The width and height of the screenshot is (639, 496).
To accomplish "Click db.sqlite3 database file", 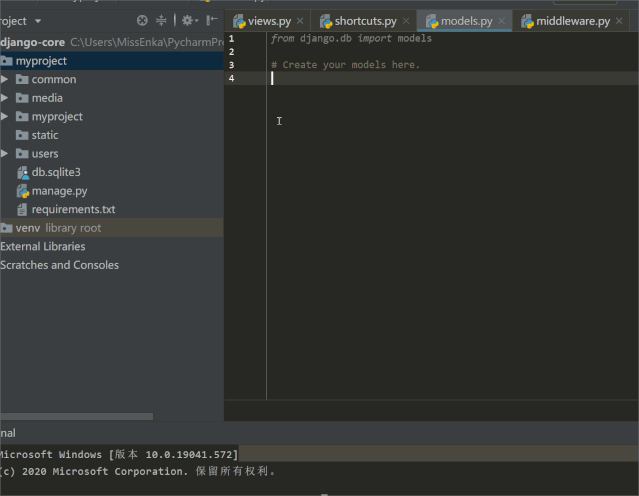I will (55, 172).
